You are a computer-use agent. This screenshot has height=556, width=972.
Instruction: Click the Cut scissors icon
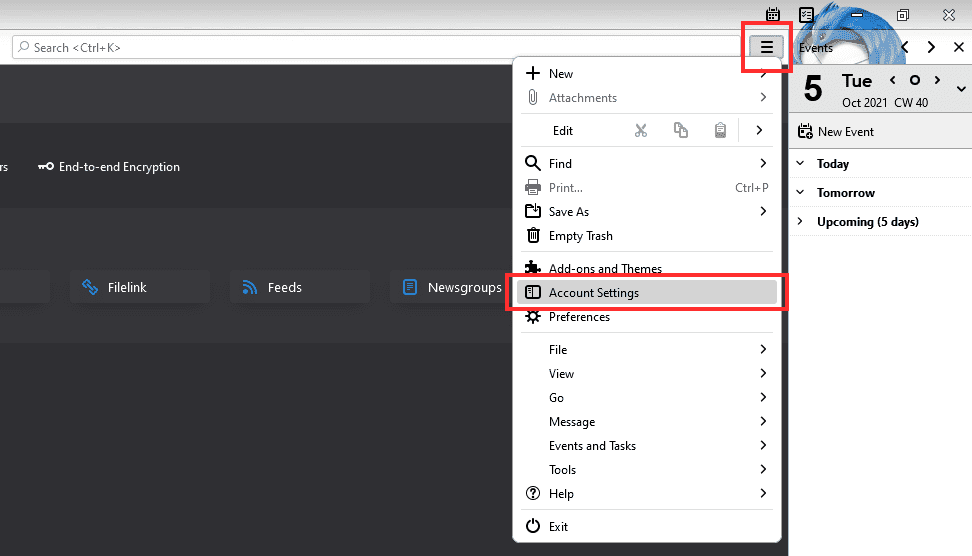[640, 130]
